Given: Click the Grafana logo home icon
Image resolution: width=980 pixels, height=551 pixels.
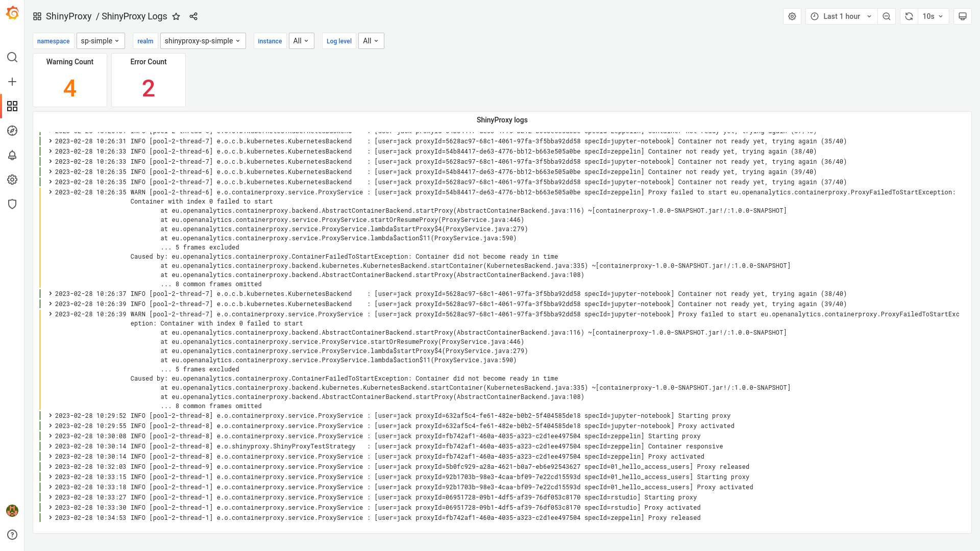Looking at the screenshot, I should (x=12, y=13).
